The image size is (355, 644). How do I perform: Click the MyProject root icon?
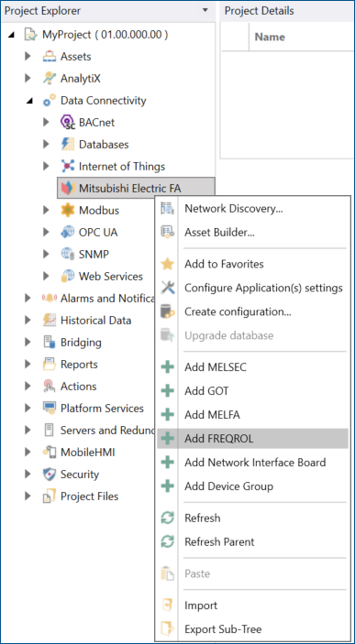[x=31, y=35]
